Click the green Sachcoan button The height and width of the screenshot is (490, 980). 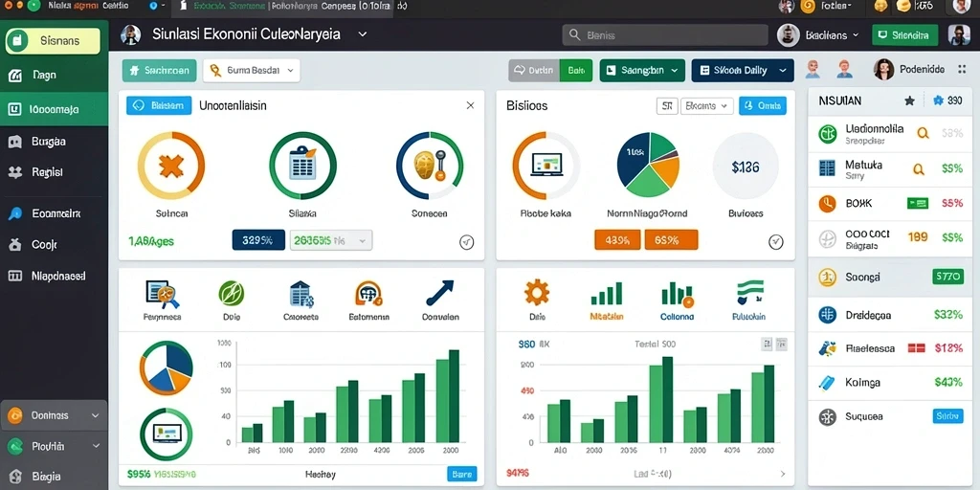pyautogui.click(x=160, y=71)
